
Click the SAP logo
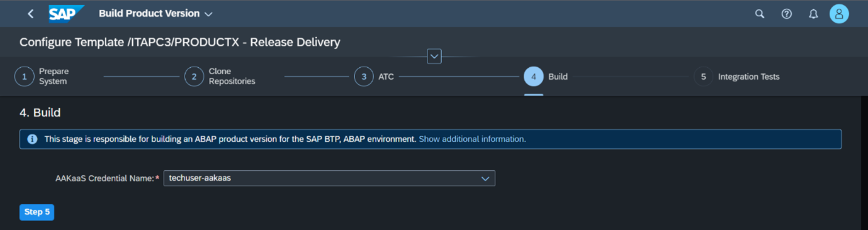point(65,13)
